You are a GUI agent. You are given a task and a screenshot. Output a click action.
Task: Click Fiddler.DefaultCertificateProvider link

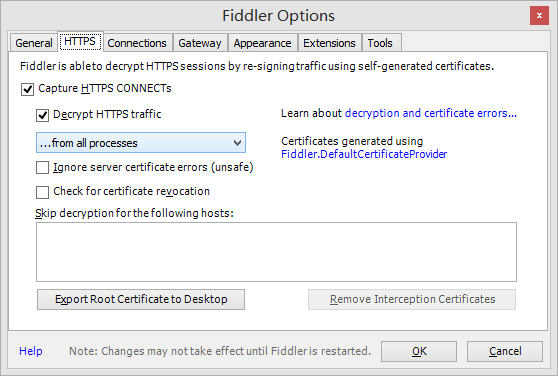point(364,154)
